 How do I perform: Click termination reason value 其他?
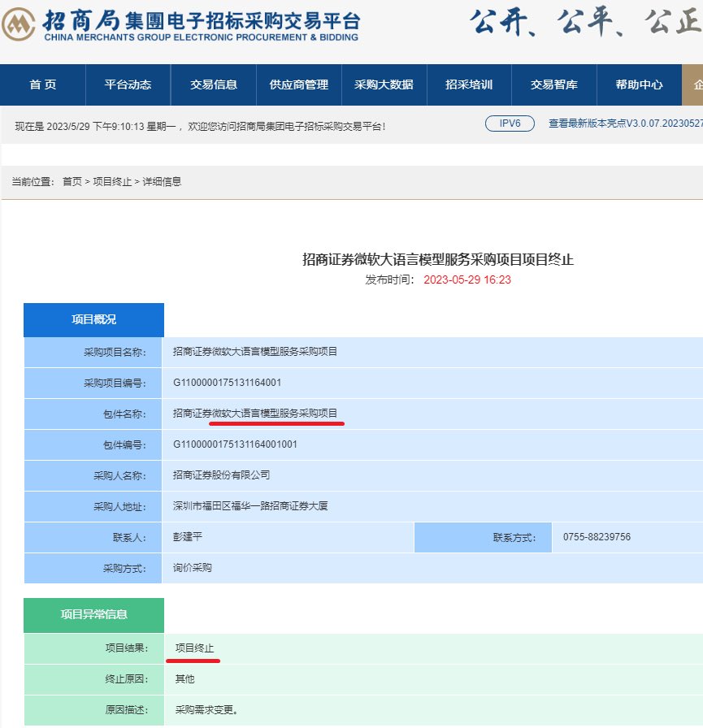pos(184,679)
